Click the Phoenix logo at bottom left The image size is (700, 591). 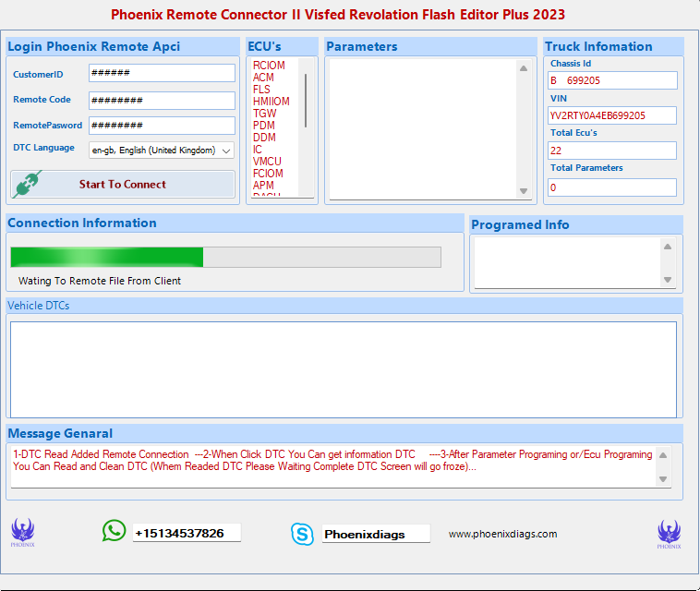tap(23, 532)
